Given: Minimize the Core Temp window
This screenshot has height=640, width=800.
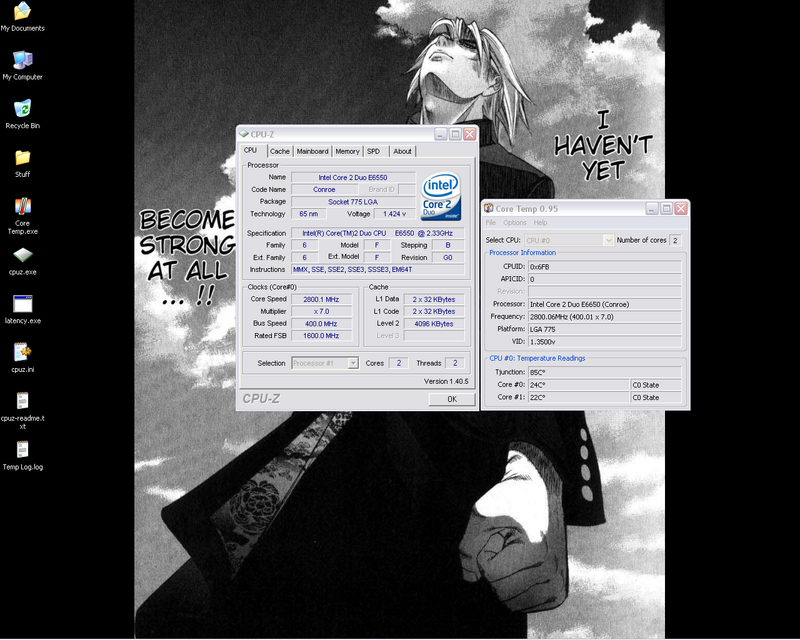Looking at the screenshot, I should pyautogui.click(x=652, y=208).
